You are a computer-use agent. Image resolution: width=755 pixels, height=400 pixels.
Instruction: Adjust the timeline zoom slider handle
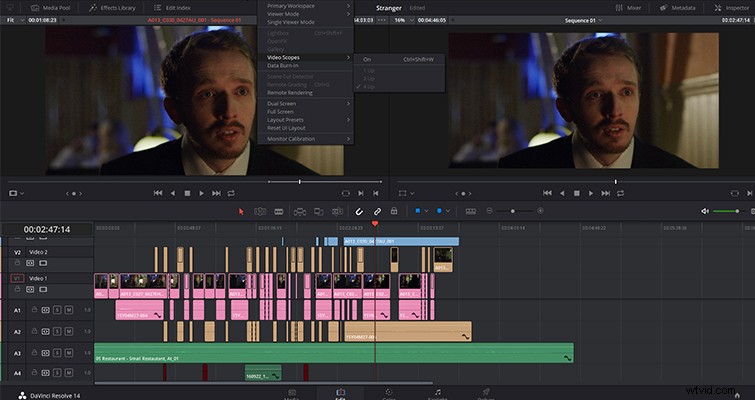513,211
